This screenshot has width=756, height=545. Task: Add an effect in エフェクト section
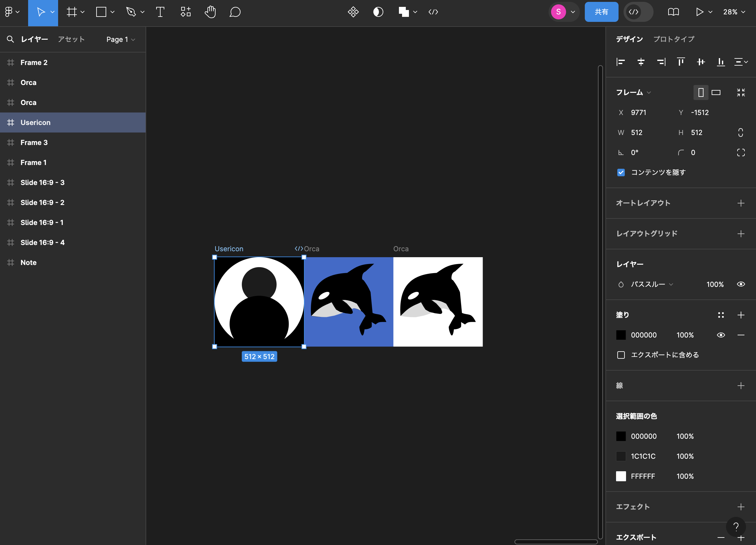(x=741, y=507)
